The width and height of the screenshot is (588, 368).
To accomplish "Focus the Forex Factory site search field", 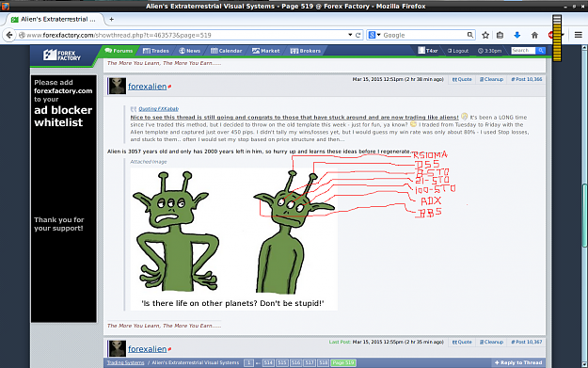I will click(x=523, y=50).
